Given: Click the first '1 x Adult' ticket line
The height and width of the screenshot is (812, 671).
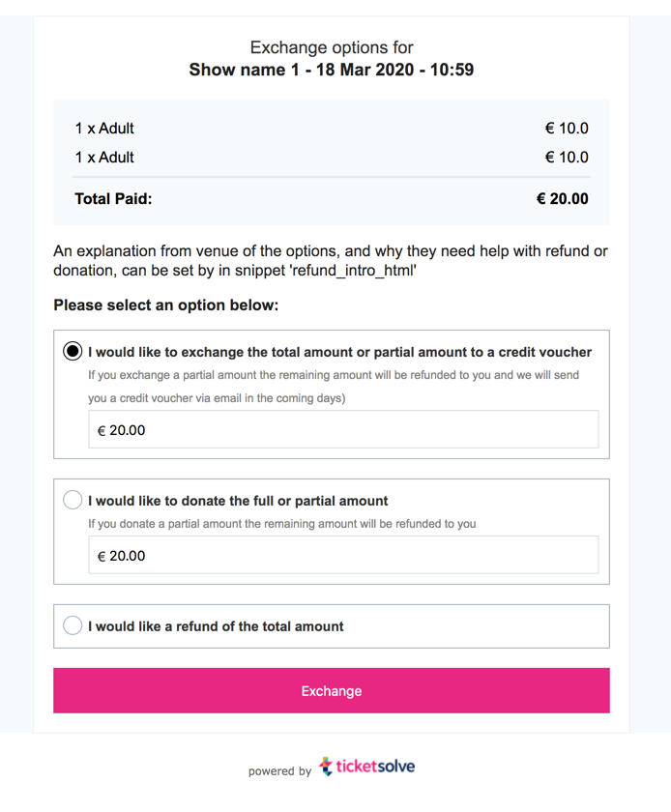Looking at the screenshot, I should tap(104, 129).
